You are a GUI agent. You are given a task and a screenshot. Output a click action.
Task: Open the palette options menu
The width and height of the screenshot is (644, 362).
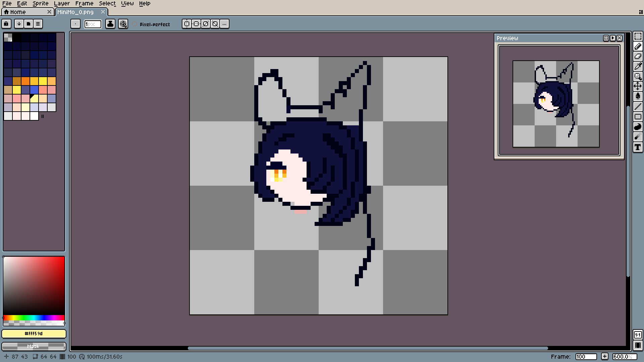(38, 24)
